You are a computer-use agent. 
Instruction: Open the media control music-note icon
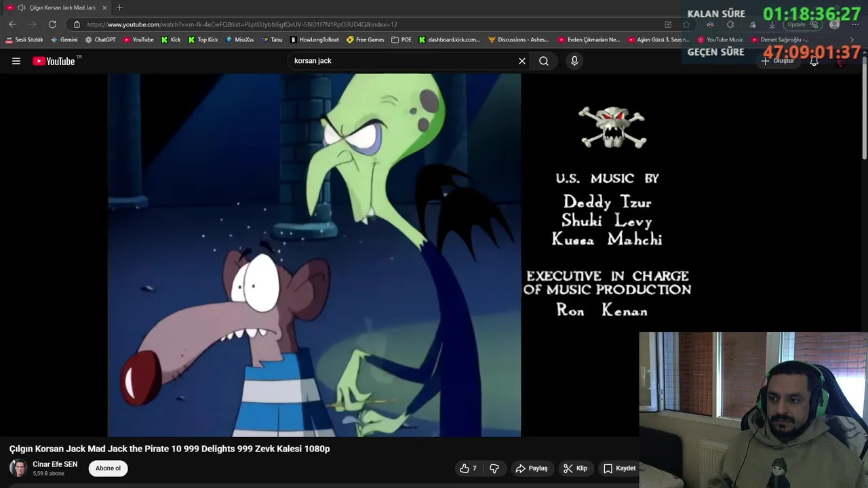[752, 24]
